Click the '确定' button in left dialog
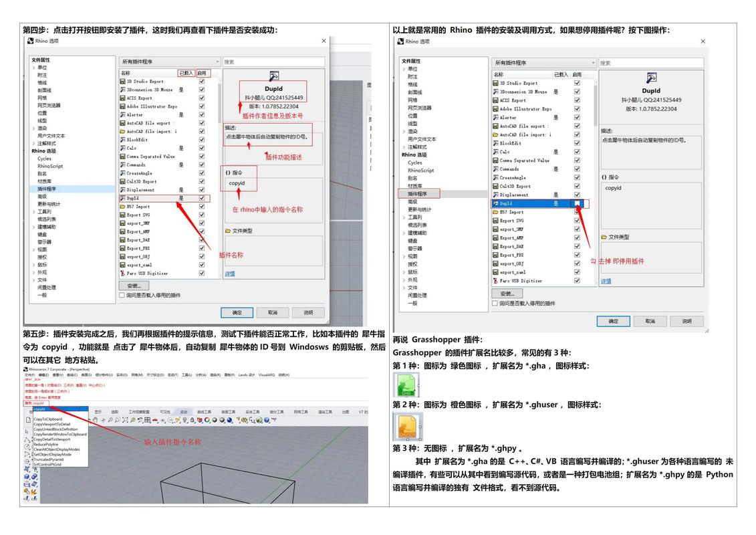Screen dimensions: 756x535 [x=237, y=312]
